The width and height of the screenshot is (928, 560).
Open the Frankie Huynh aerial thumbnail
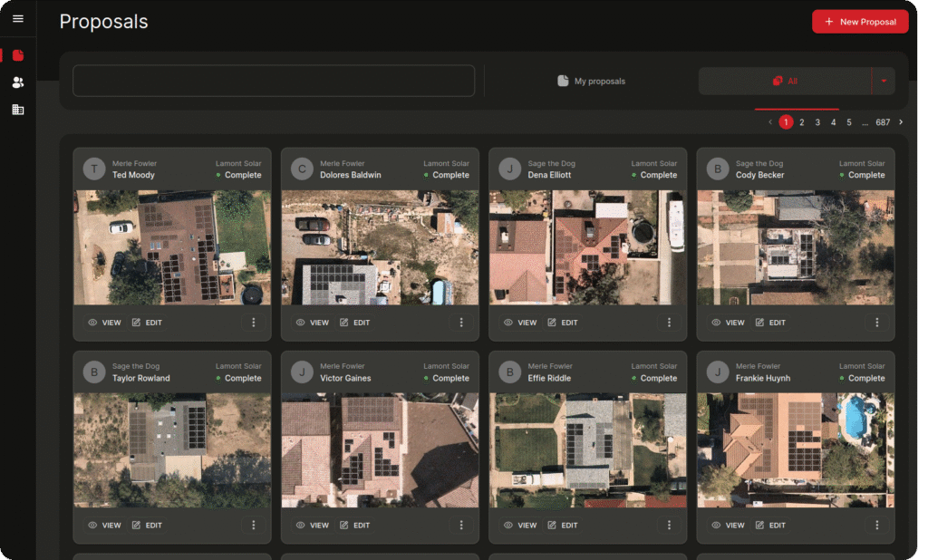796,450
